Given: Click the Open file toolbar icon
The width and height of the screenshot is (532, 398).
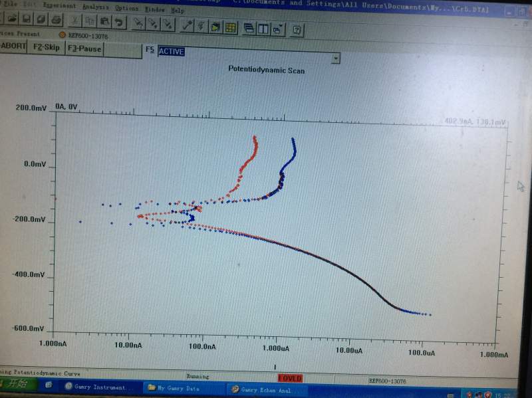Looking at the screenshot, I should (12, 19).
